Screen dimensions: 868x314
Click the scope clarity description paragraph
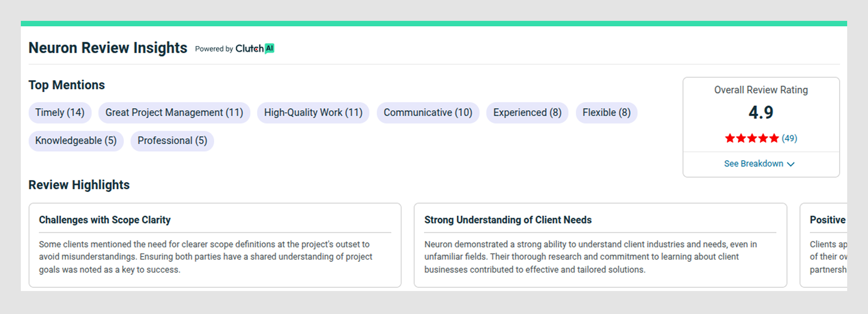pyautogui.click(x=205, y=257)
